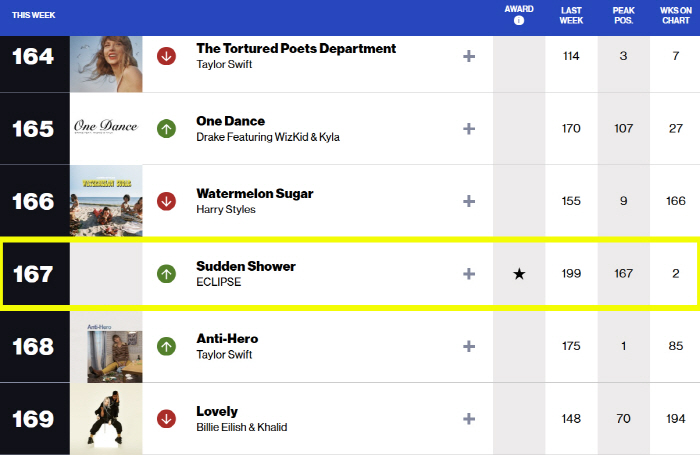Screen dimensions: 700x455
Task: Click artist Billie Eilish & Khalid
Action: point(242,427)
